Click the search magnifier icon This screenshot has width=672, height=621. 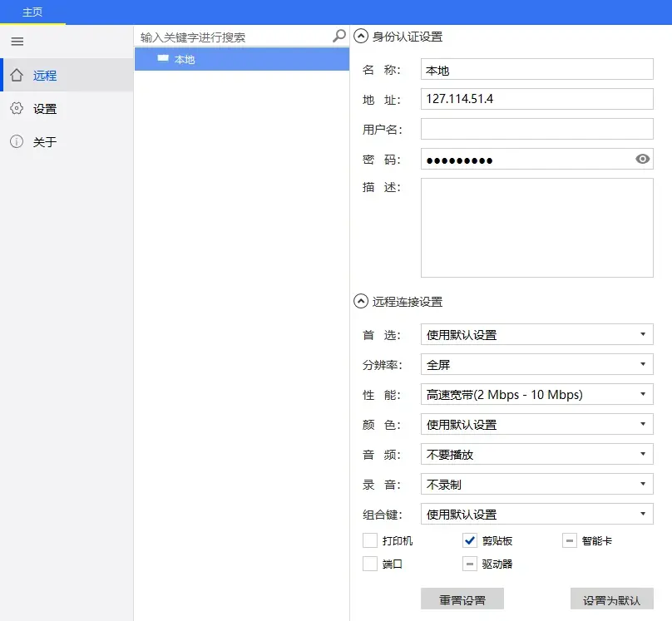339,36
